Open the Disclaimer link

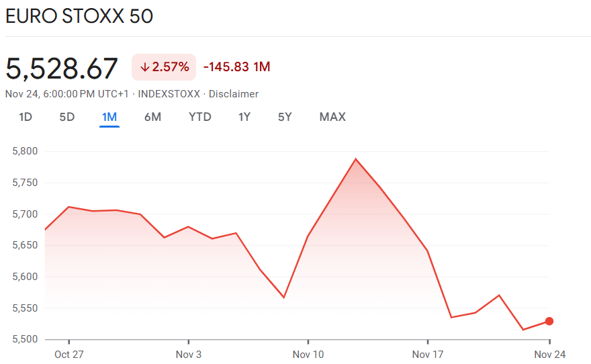coord(233,94)
